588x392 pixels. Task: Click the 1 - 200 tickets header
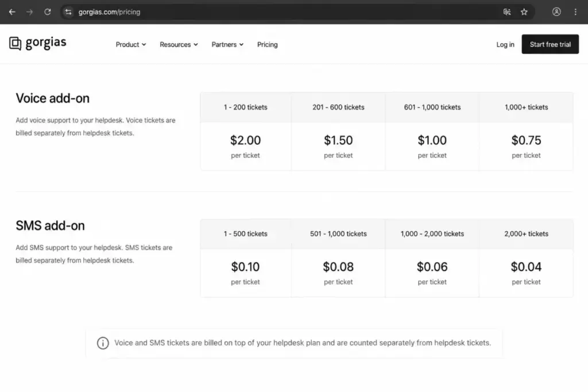(246, 107)
